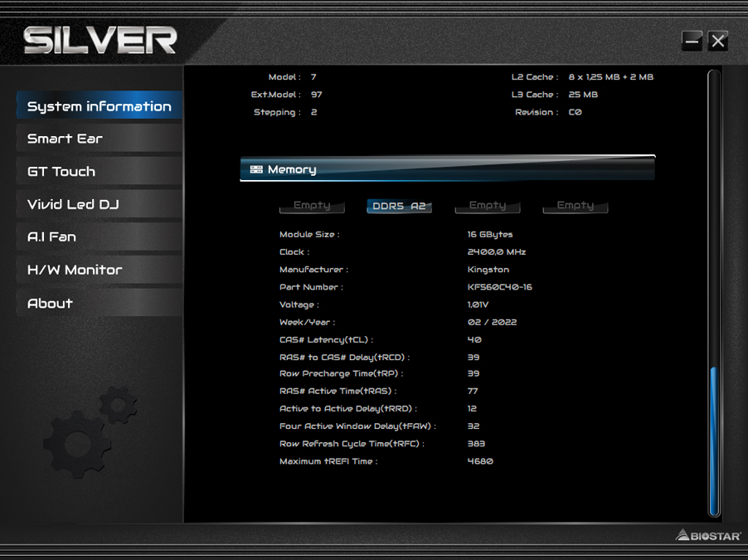Open the Smart Ear panel
The width and height of the screenshot is (748, 560).
[x=100, y=139]
